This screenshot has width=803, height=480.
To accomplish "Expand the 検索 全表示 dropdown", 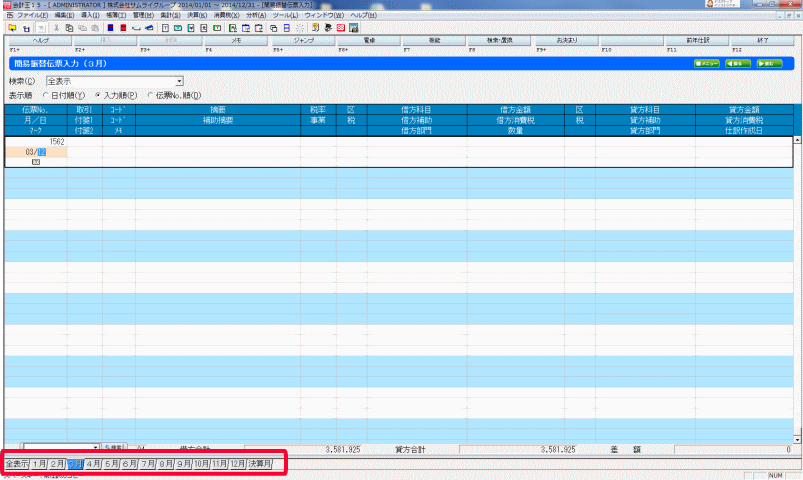I will point(180,80).
